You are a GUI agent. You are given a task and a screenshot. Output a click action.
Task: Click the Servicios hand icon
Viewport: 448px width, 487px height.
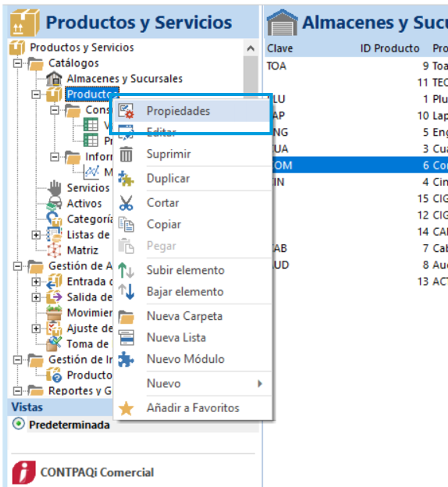[x=55, y=188]
